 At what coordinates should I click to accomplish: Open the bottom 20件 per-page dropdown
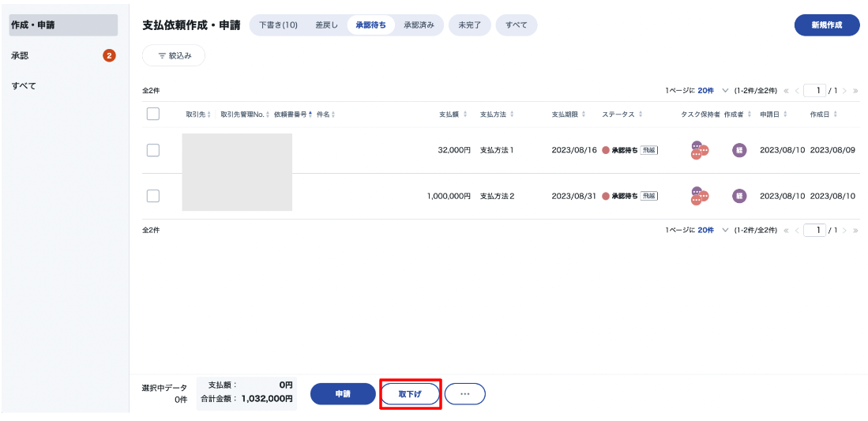click(713, 230)
